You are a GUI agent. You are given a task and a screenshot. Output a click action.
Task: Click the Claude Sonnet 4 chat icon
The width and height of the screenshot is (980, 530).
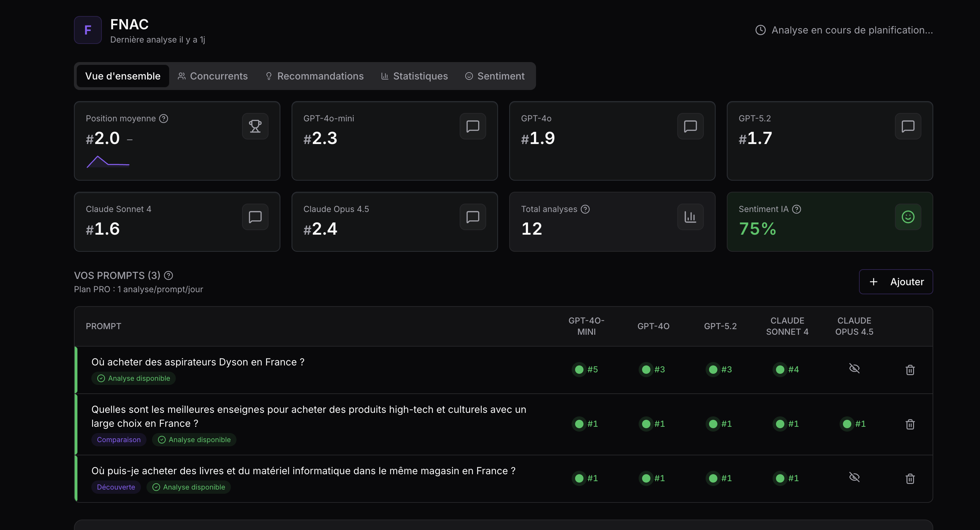point(255,217)
